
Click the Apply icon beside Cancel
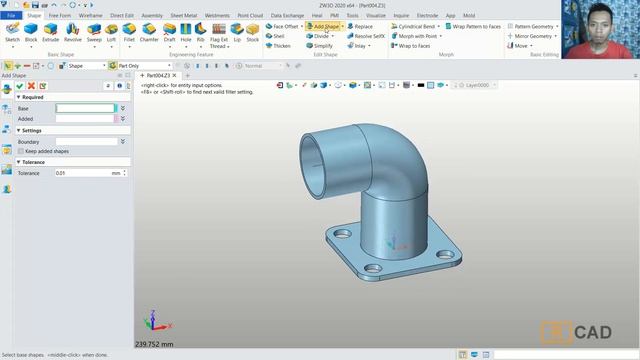pyautogui.click(x=43, y=86)
